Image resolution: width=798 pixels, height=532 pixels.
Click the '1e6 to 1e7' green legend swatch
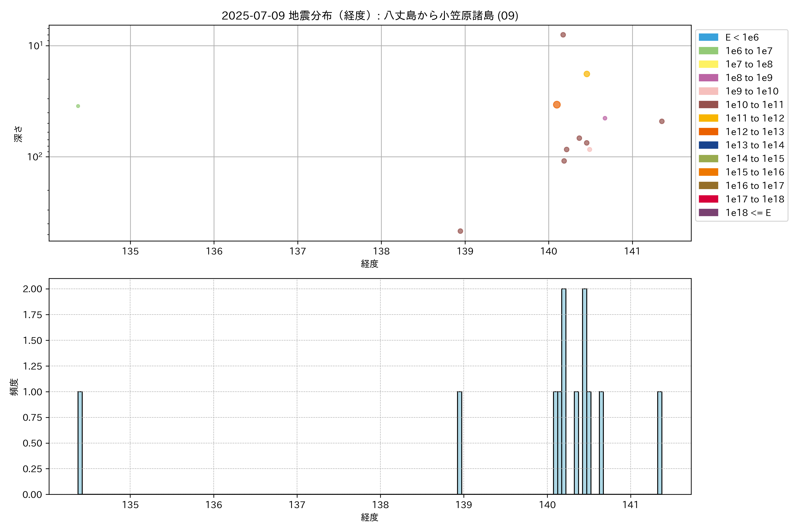click(x=708, y=51)
